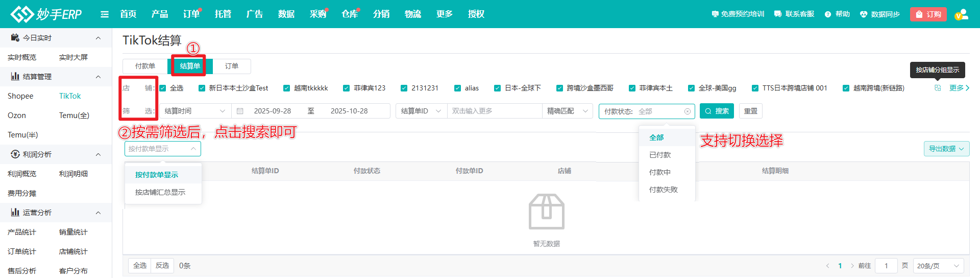Viewport: 980px width, 278px height.
Task: Click the 反选 button
Action: (162, 266)
